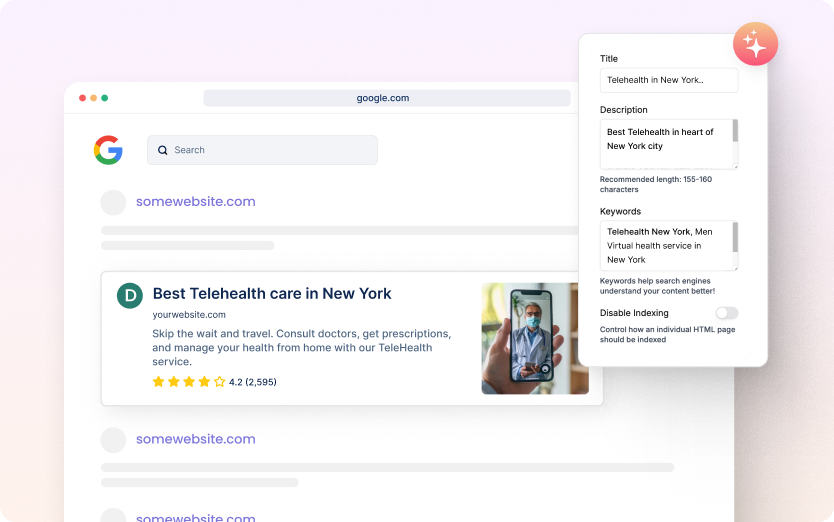This screenshot has width=834, height=522.
Task: Open Best Telehealth care in New York result
Action: pos(272,293)
